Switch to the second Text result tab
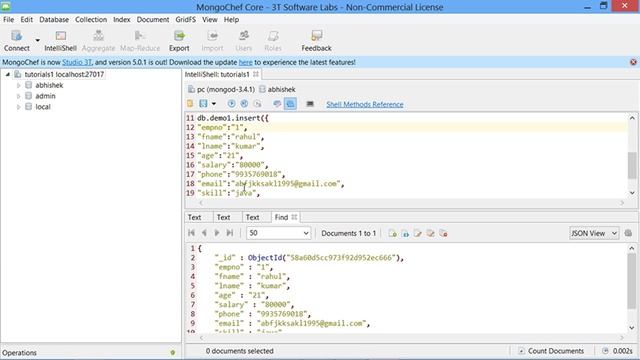Image resolution: width=640 pixels, height=360 pixels. tap(223, 218)
